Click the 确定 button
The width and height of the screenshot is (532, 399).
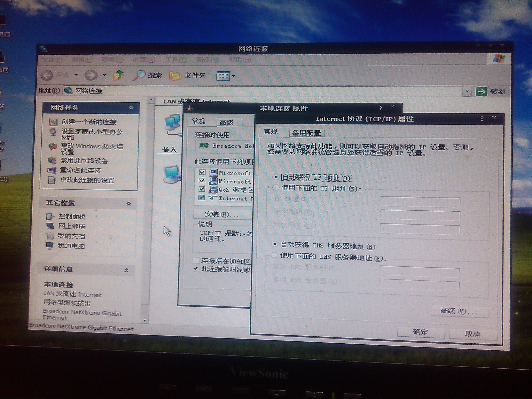(421, 332)
